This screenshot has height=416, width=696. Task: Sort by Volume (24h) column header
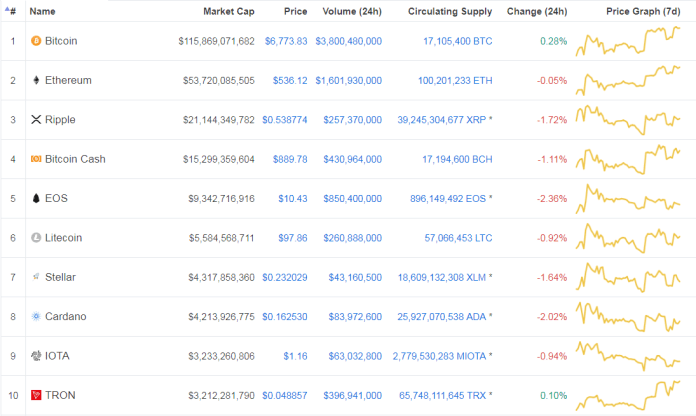click(352, 12)
